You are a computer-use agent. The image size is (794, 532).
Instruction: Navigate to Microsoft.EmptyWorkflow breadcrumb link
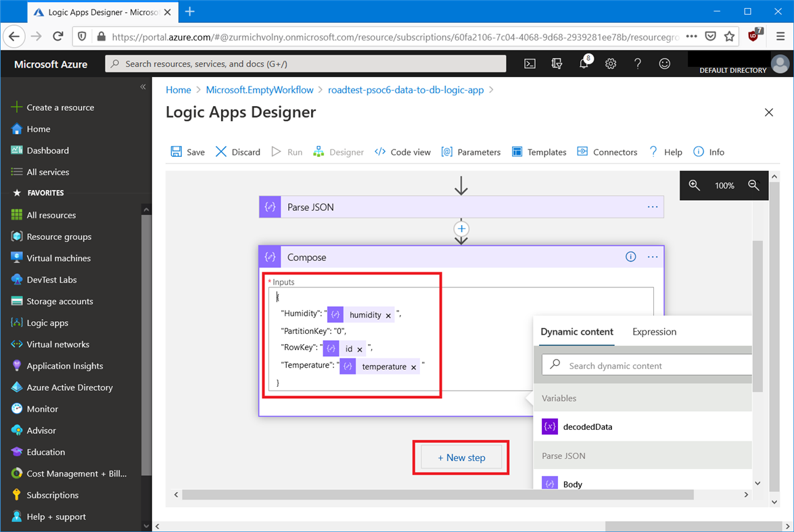pos(260,90)
